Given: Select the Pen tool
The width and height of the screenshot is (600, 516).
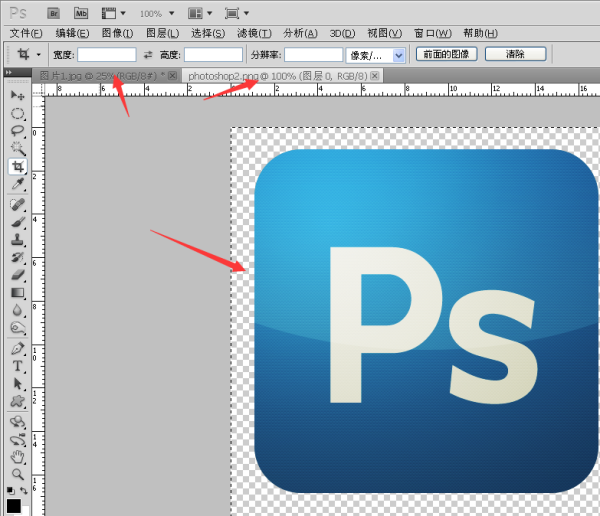Looking at the screenshot, I should 17,349.
